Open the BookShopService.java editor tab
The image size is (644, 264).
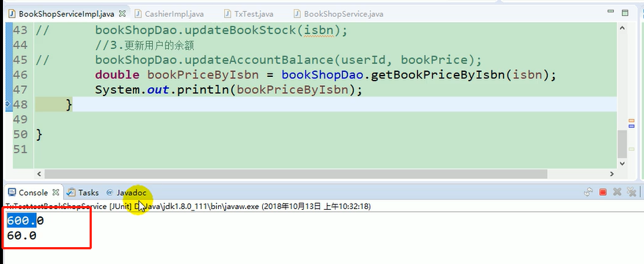(344, 14)
